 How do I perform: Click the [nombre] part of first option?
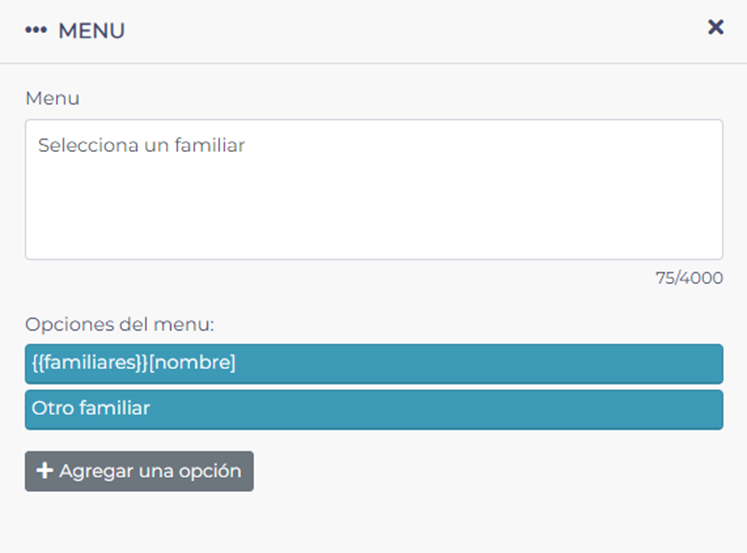click(192, 363)
